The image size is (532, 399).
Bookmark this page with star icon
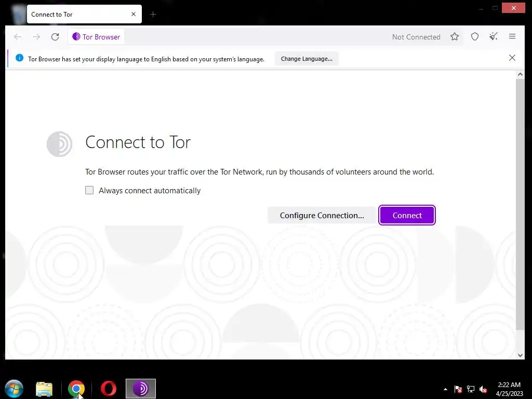tap(455, 37)
